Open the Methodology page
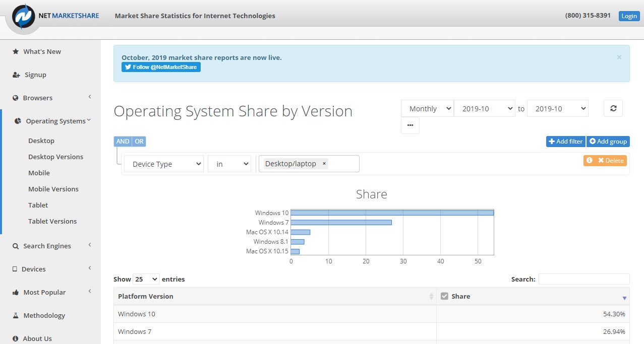644x344 pixels. pyautogui.click(x=44, y=315)
